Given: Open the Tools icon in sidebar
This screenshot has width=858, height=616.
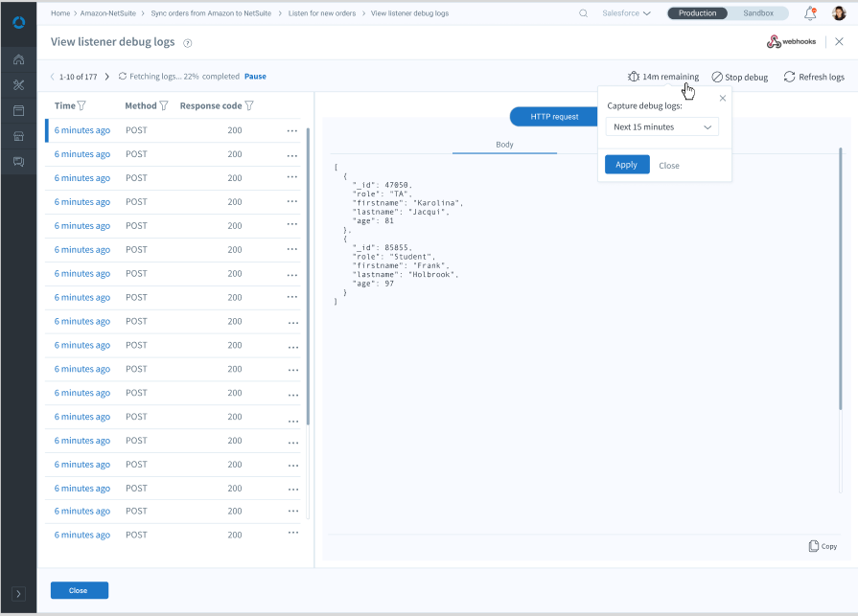Looking at the screenshot, I should [x=18, y=85].
